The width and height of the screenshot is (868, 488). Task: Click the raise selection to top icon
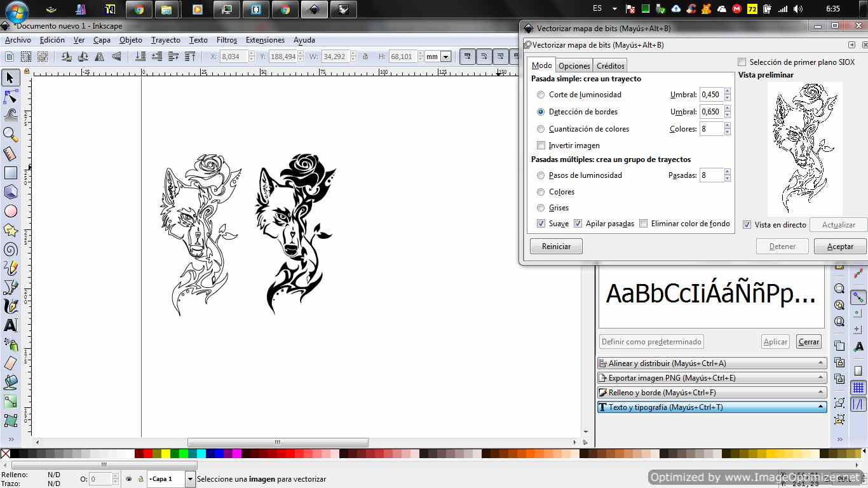pyautogui.click(x=190, y=57)
